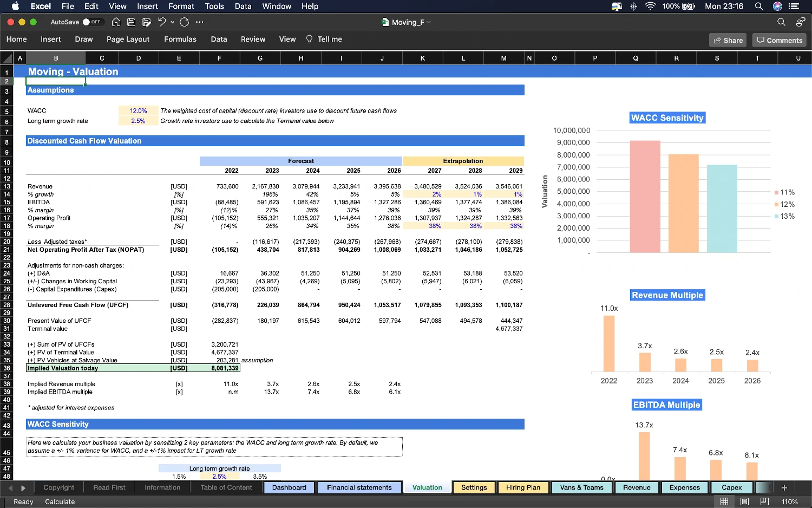Open the Window menu in menu bar
The image size is (812, 508).
277,6
